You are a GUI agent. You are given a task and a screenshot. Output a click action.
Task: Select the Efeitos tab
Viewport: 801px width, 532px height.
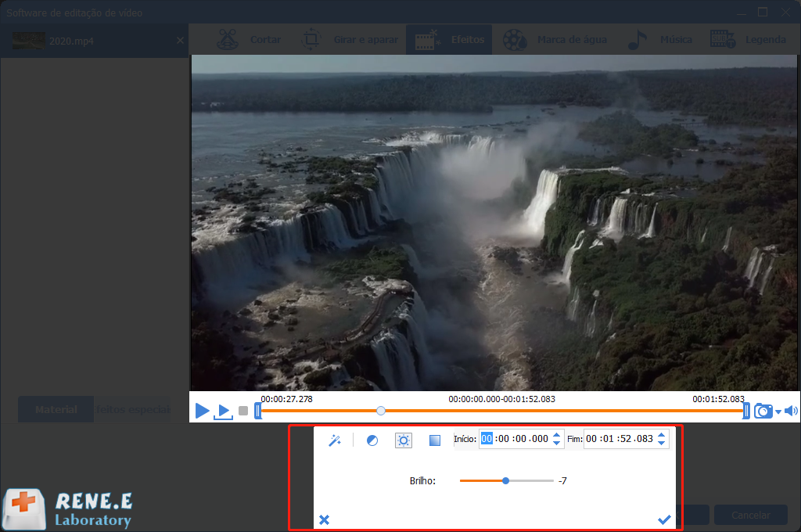[449, 39]
